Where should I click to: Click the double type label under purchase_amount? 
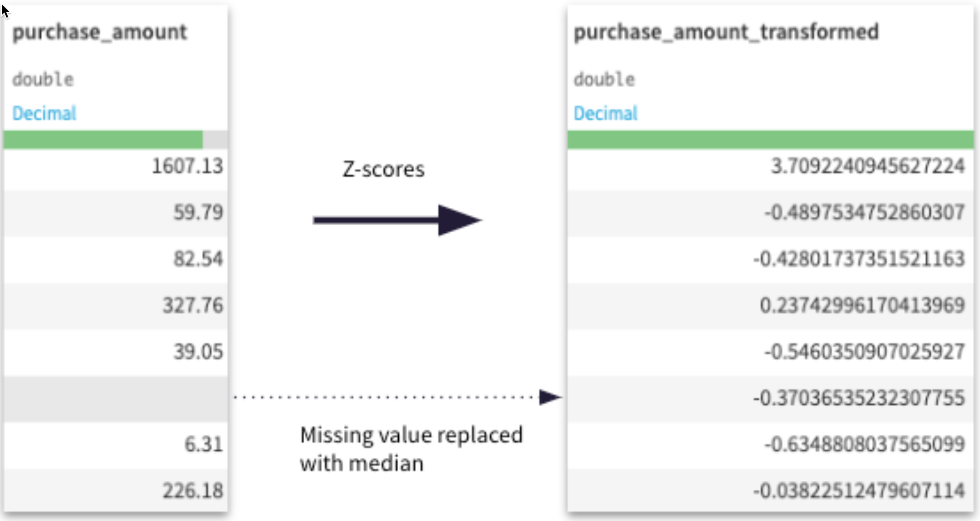click(x=43, y=80)
